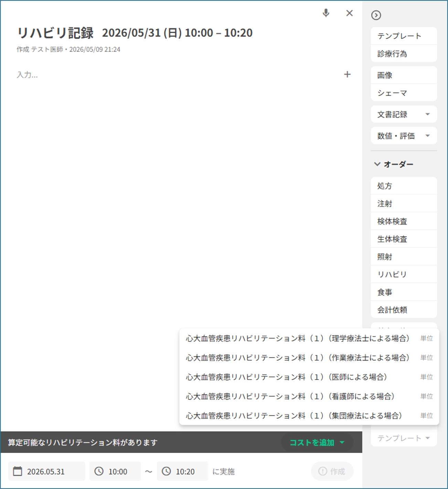The image size is (448, 489).
Task: Open the 数値・評価 dropdown
Action: (x=404, y=135)
